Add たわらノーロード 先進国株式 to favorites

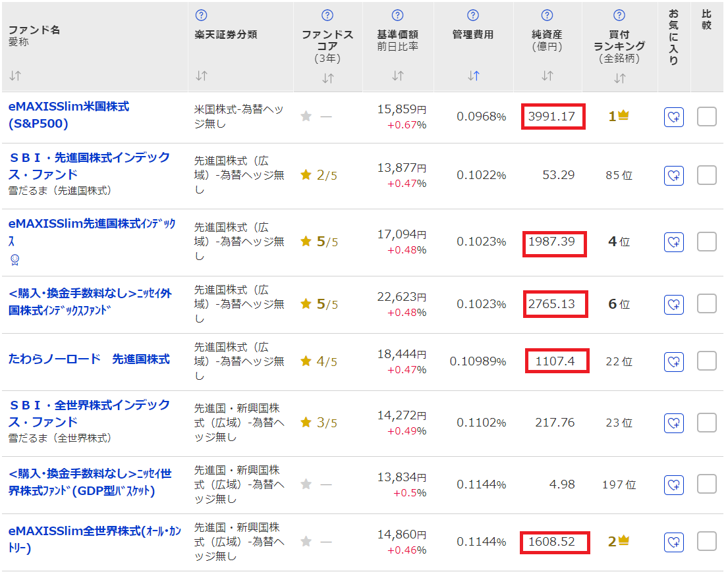pos(674,361)
